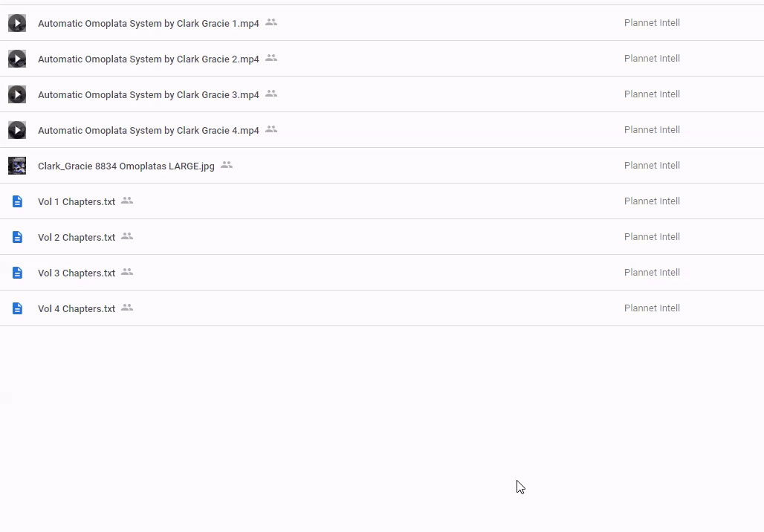Click document icon for Vol 3 Chapters.txt

click(x=17, y=273)
